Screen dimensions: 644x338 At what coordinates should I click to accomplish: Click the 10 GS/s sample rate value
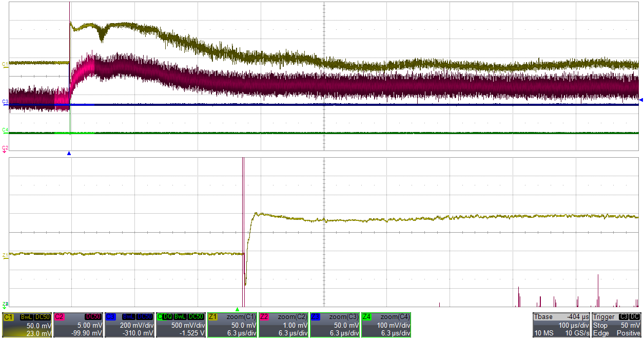pyautogui.click(x=576, y=333)
